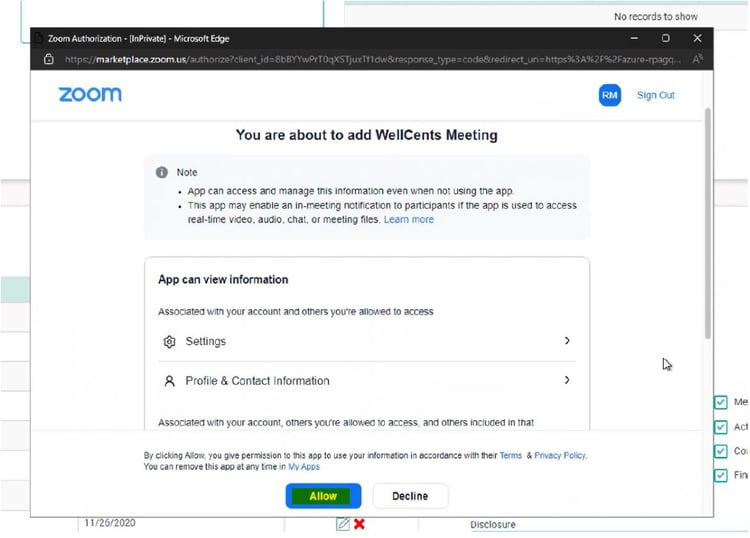The image size is (750, 538).
Task: Click the Profile & Contact Information label
Action: click(257, 381)
